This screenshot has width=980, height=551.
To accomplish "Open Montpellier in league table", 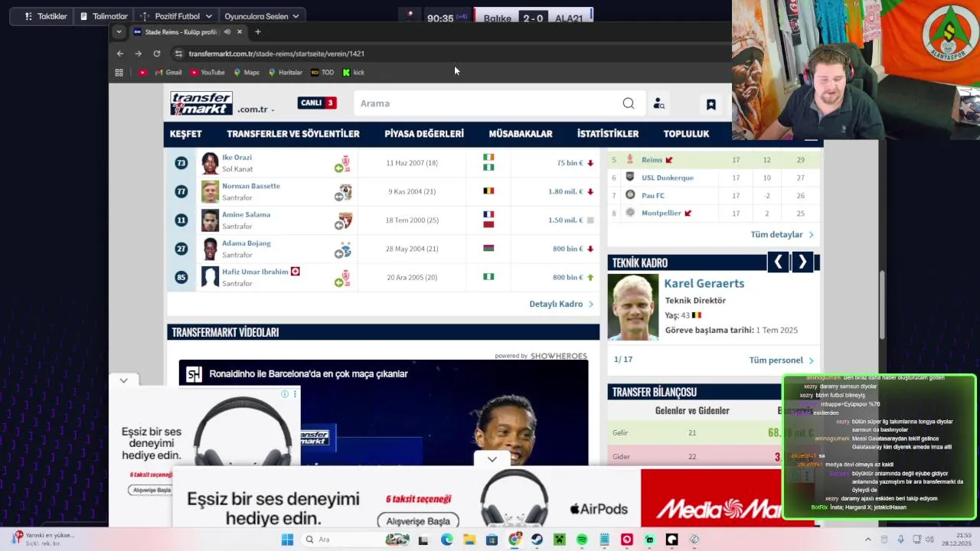I will pyautogui.click(x=661, y=213).
